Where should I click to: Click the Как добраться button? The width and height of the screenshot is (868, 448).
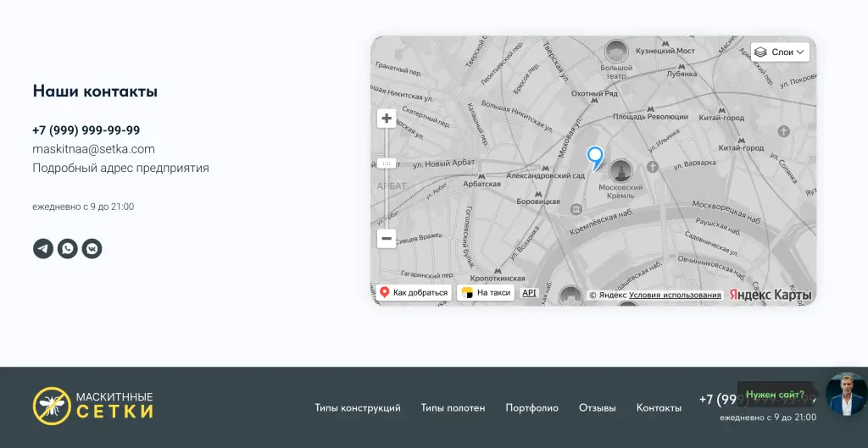coord(414,292)
